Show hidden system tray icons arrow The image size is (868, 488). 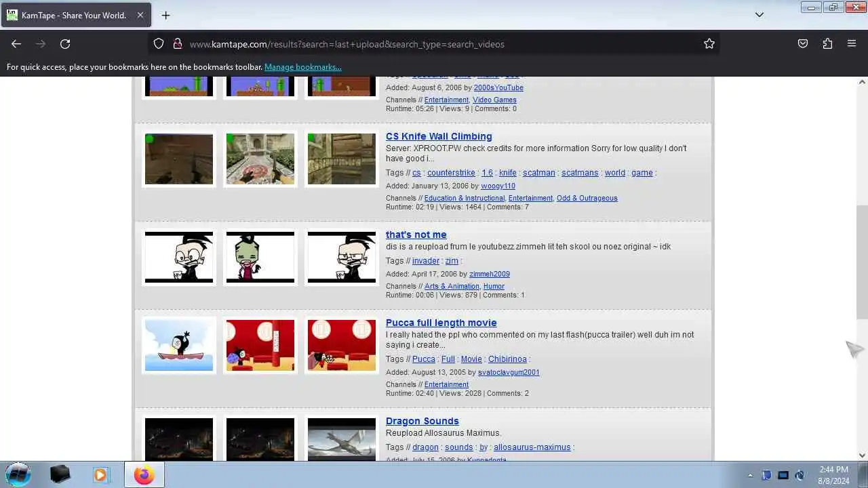click(750, 475)
